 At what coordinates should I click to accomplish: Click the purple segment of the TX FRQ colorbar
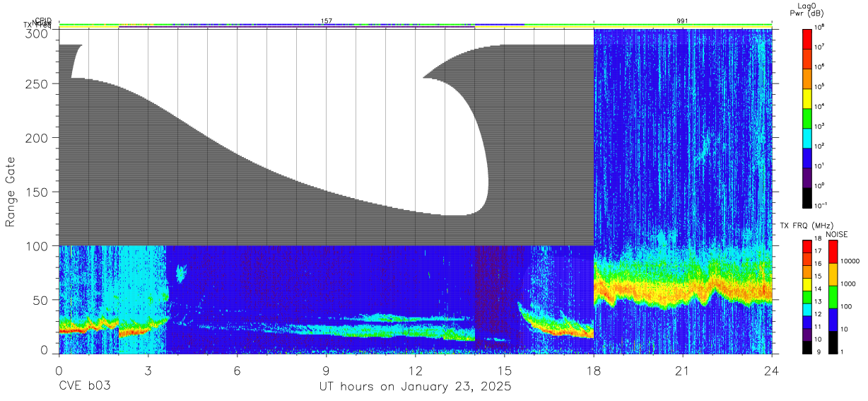point(807,334)
